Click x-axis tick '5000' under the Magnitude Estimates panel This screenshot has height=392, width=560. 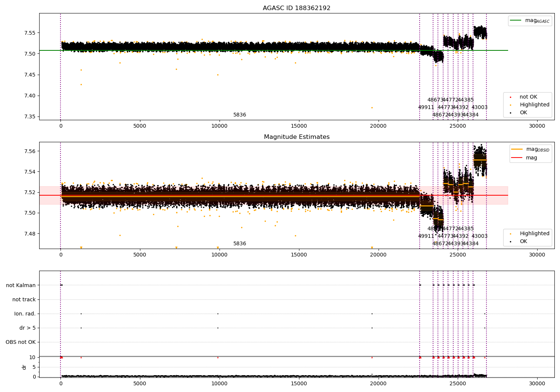(140, 255)
